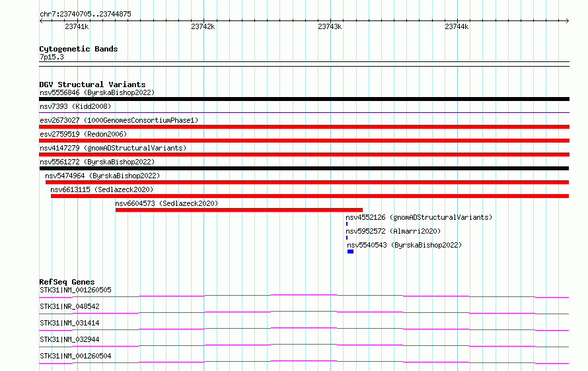Click the nsv6604573 (Sedlazeck2020) label

point(166,203)
